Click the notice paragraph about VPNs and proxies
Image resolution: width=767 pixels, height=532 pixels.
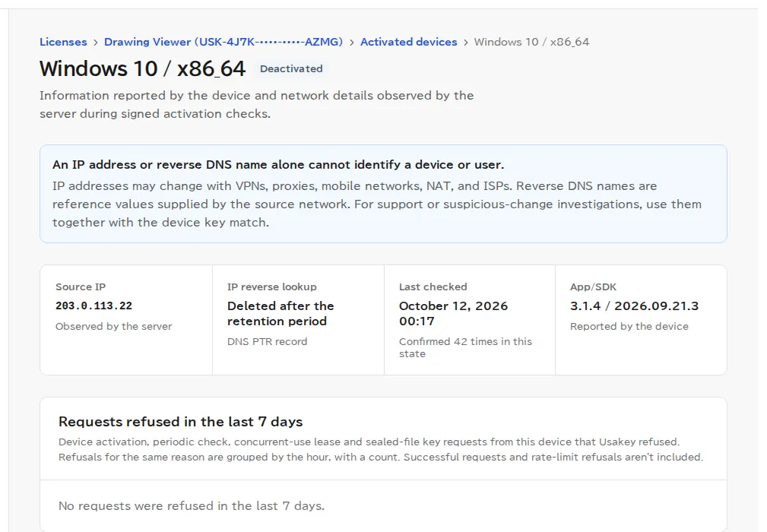coord(377,204)
